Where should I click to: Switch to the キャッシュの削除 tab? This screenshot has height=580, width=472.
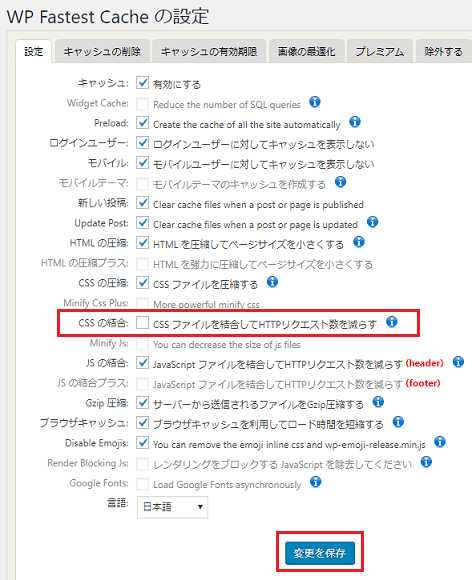[x=102, y=51]
